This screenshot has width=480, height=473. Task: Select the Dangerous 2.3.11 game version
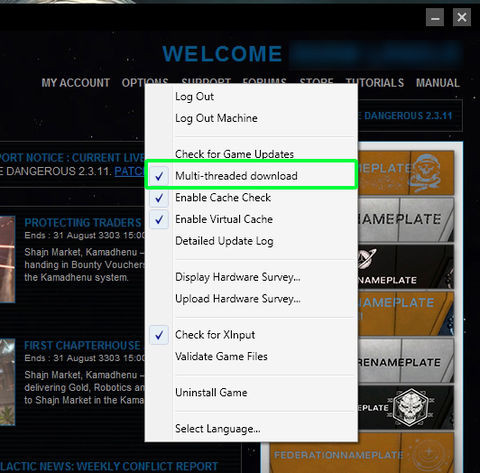[410, 116]
